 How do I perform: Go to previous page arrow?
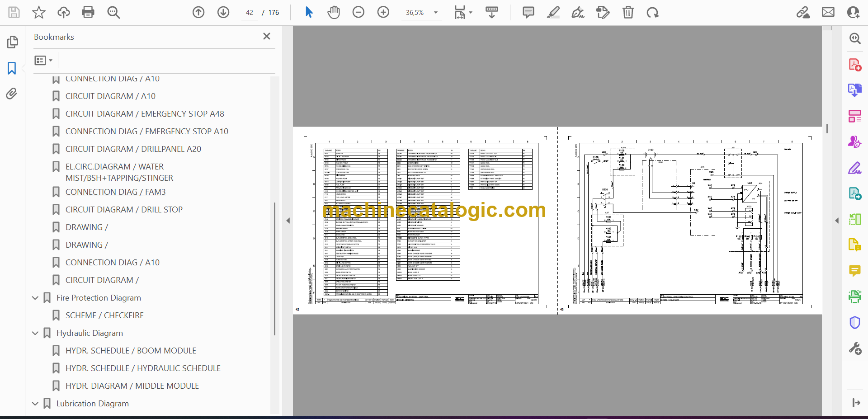pyautogui.click(x=198, y=12)
